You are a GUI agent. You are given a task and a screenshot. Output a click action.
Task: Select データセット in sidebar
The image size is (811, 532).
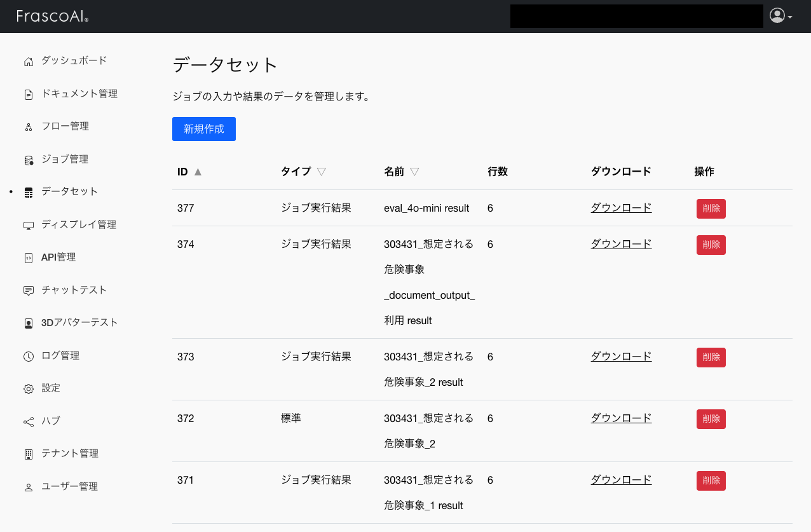pos(70,191)
